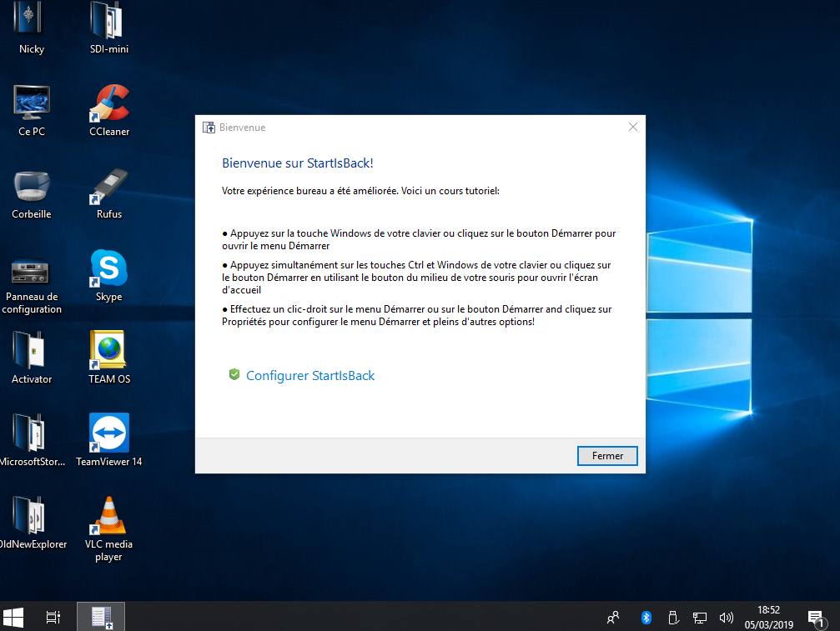Open the volume speaker tray icon

click(726, 618)
